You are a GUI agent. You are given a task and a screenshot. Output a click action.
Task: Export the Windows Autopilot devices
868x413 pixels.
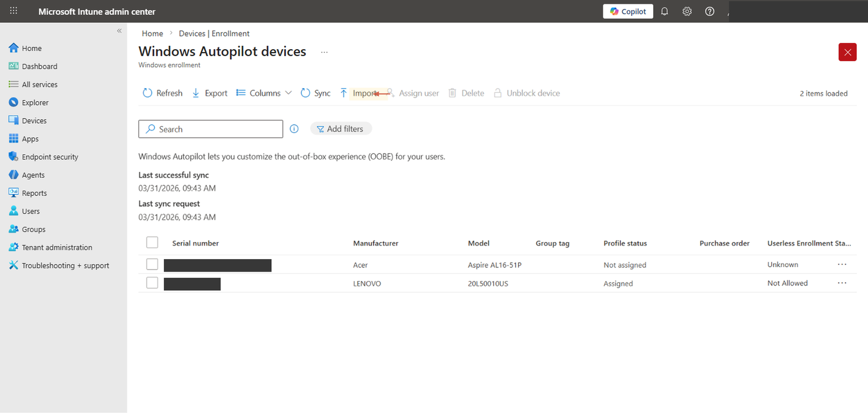click(x=209, y=93)
